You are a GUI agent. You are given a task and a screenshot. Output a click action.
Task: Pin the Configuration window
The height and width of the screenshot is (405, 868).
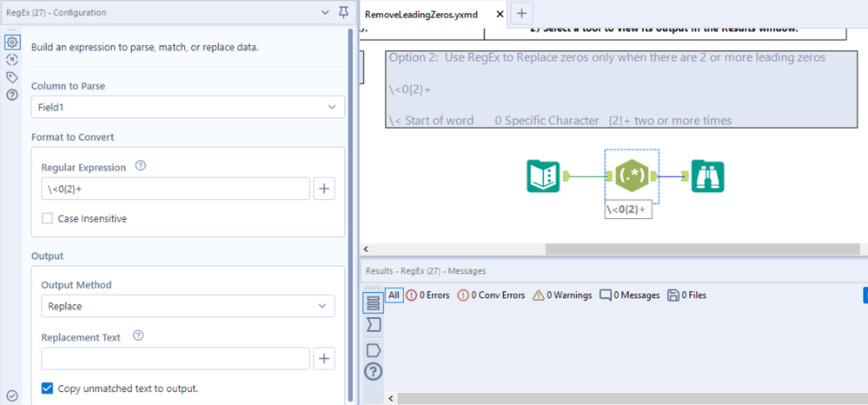click(x=344, y=12)
